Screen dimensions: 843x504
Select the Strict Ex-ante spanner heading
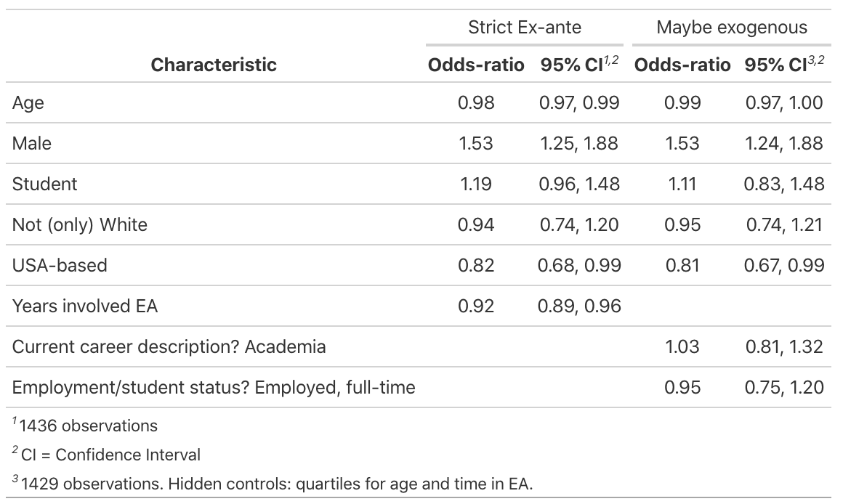[x=524, y=28]
